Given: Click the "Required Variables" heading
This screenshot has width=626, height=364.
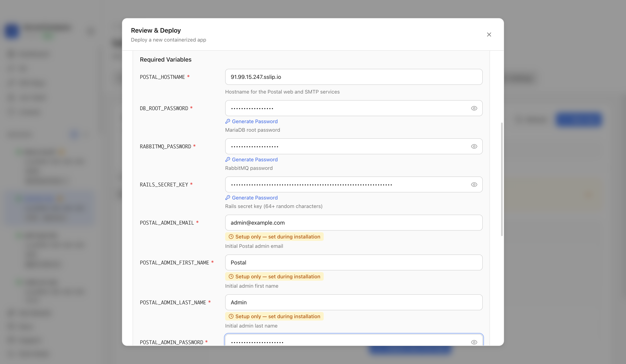Looking at the screenshot, I should click(x=166, y=60).
